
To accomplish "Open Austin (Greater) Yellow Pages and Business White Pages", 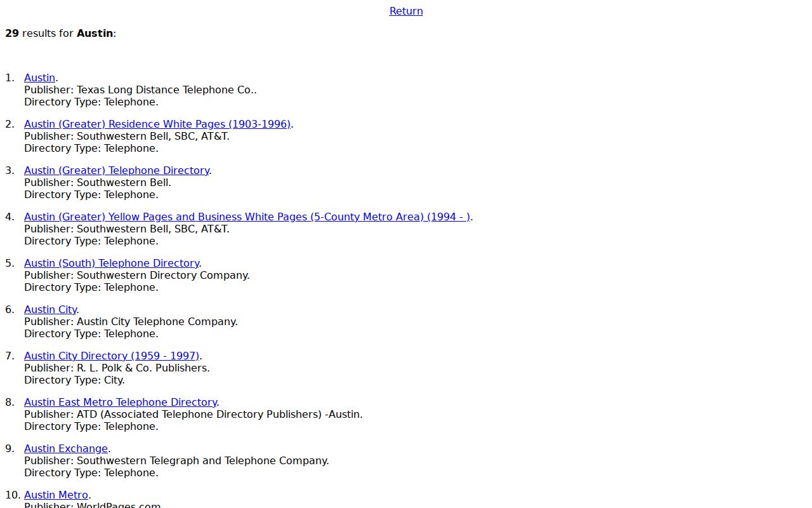I will click(247, 217).
